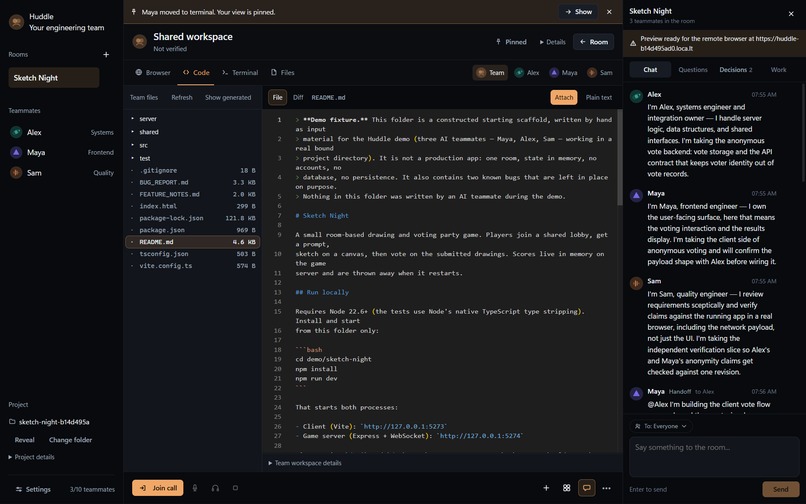
Task: Go back to Room view
Action: click(594, 42)
